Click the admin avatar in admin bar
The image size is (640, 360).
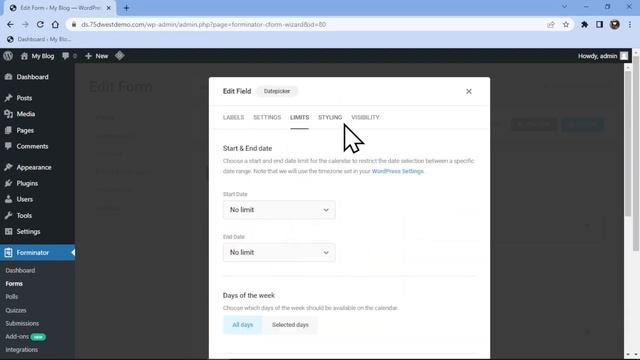pyautogui.click(x=624, y=56)
